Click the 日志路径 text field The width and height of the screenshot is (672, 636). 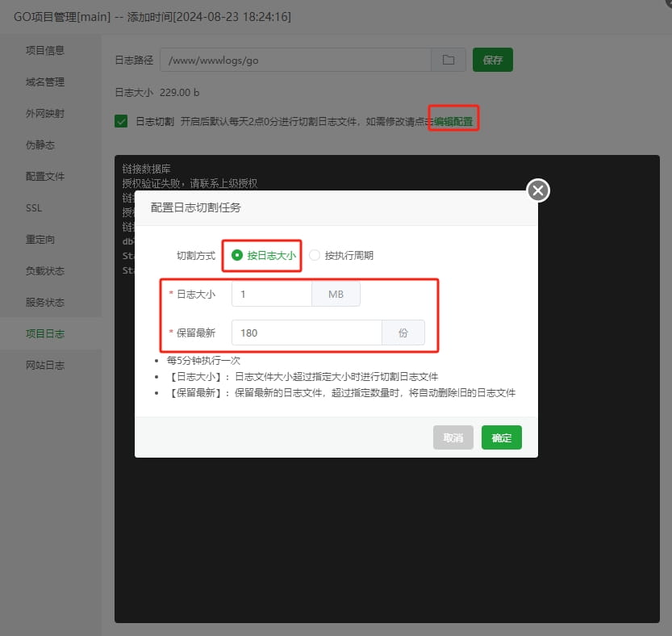coord(295,60)
